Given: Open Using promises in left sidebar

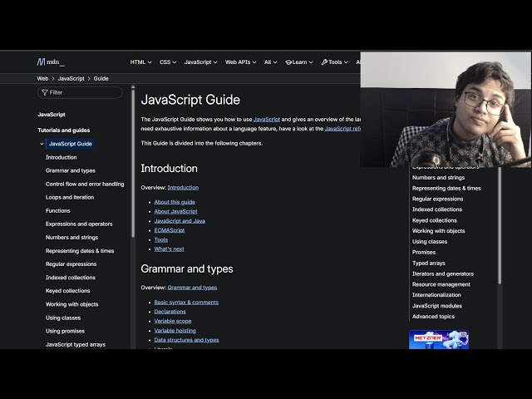Looking at the screenshot, I should point(65,331).
